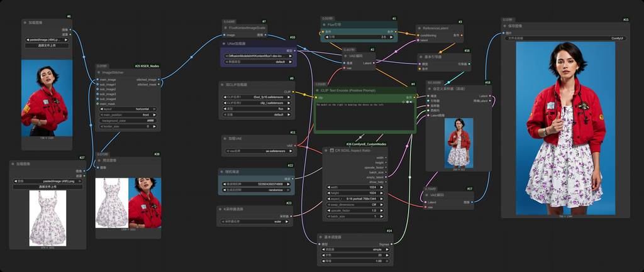Collapse the 自定义采样器 node title dot
Screen dimensions: 644x272
pyautogui.click(x=429, y=89)
